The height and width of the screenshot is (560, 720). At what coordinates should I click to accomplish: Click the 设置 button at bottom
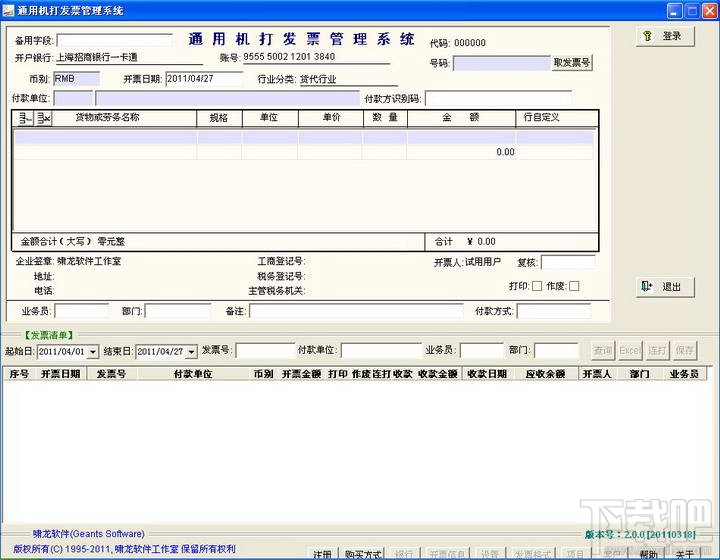[490, 554]
